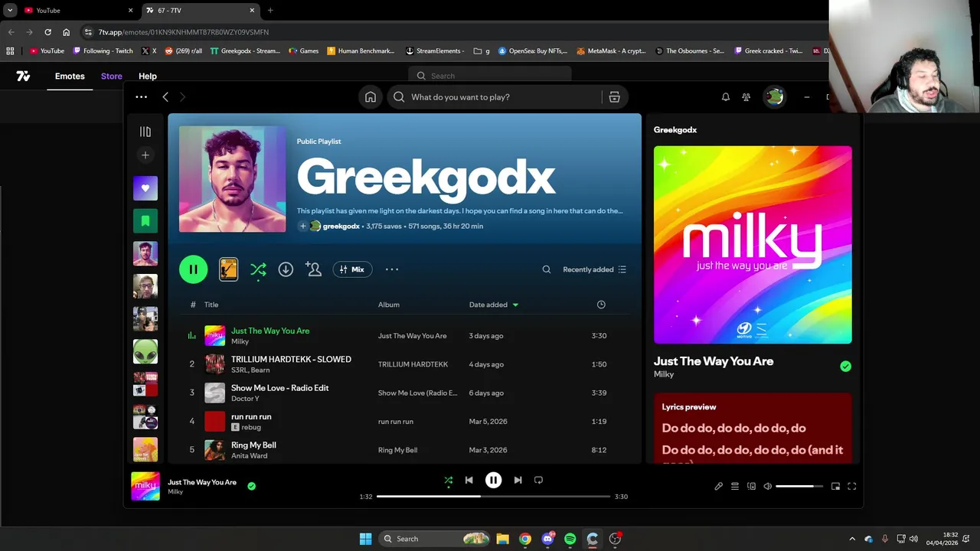This screenshot has width=980, height=551.
Task: Open more options for the Greekgodx playlist
Action: point(392,269)
